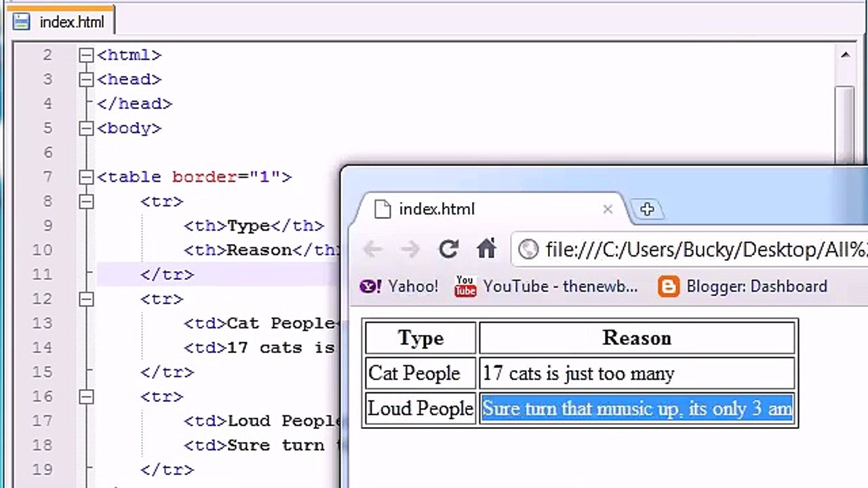
Task: Close the index.html Chrome tab
Action: [608, 209]
